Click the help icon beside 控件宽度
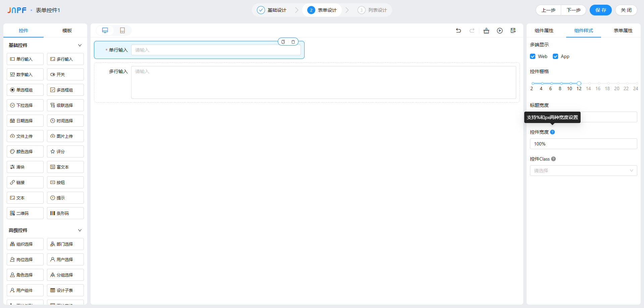This screenshot has width=644, height=308. [x=552, y=132]
